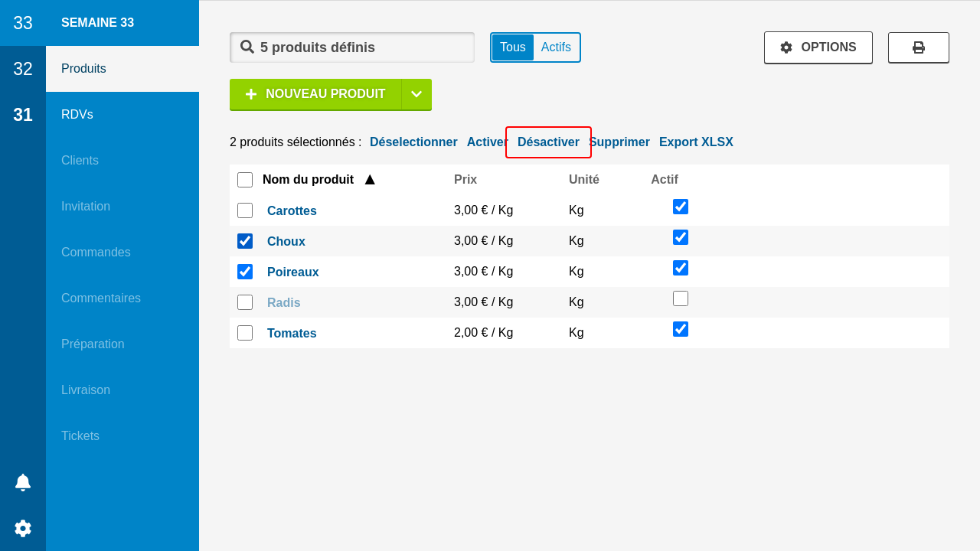
Task: Click plus icon on Nouveau Produit
Action: click(250, 94)
